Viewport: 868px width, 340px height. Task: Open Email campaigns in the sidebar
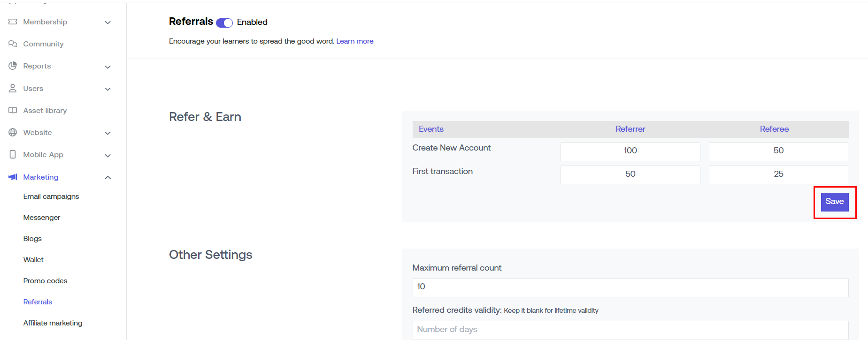pyautogui.click(x=51, y=196)
